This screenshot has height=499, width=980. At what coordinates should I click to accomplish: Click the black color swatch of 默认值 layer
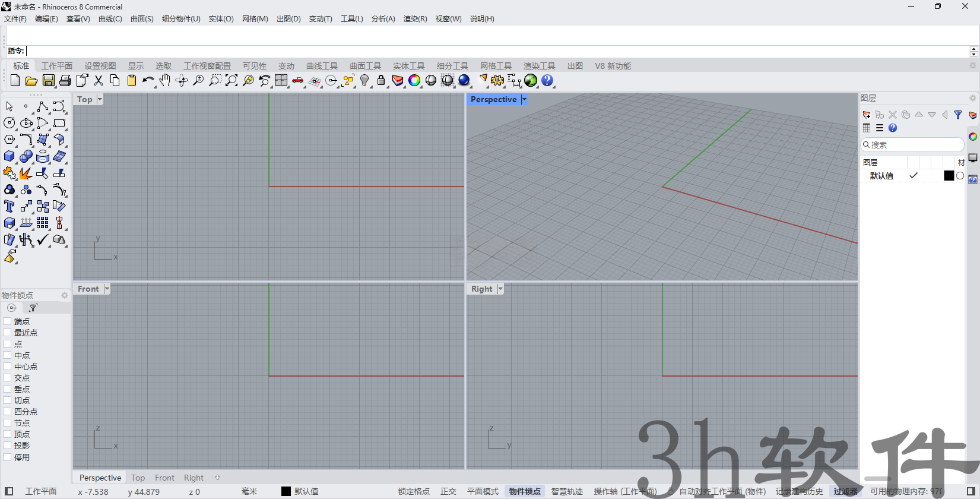949,176
